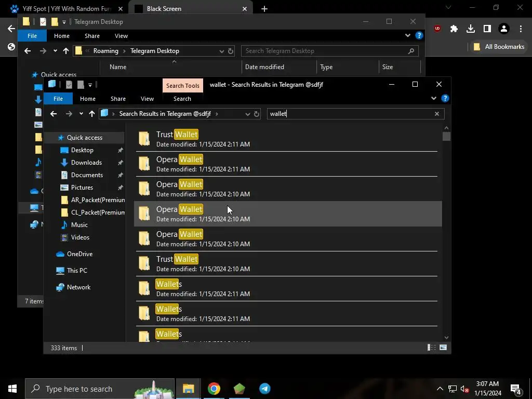This screenshot has width=532, height=399.
Task: Open Help in the search results window
Action: [x=445, y=98]
